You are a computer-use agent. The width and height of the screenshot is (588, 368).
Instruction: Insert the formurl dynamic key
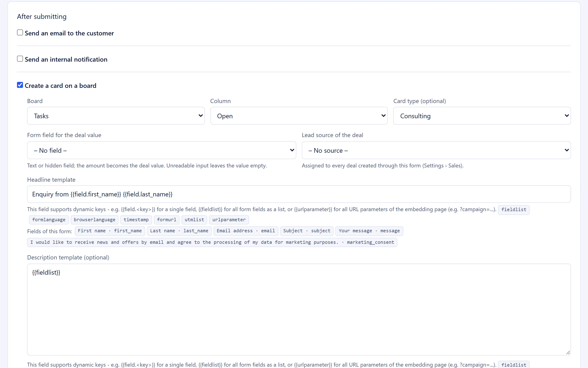click(x=167, y=220)
